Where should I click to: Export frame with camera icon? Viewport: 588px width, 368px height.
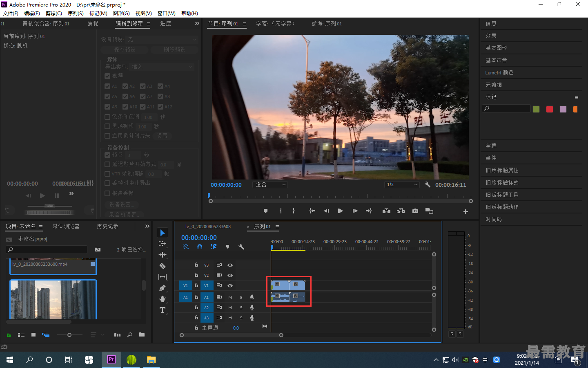coord(415,211)
